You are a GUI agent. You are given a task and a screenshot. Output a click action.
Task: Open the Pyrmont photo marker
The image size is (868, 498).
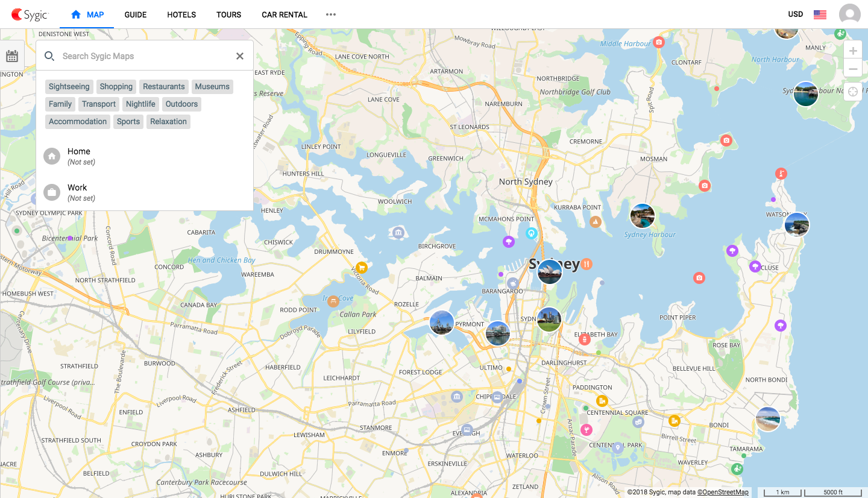[442, 323]
